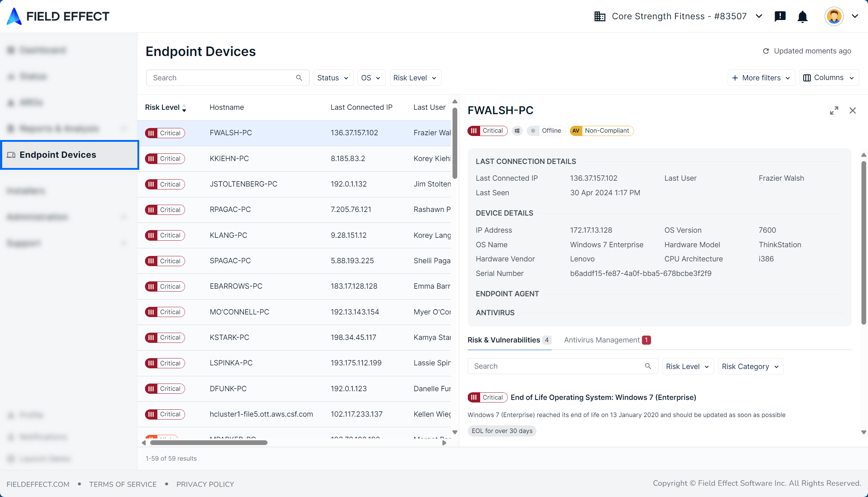Click Terms of Service footer link
The width and height of the screenshot is (868, 497).
point(123,484)
